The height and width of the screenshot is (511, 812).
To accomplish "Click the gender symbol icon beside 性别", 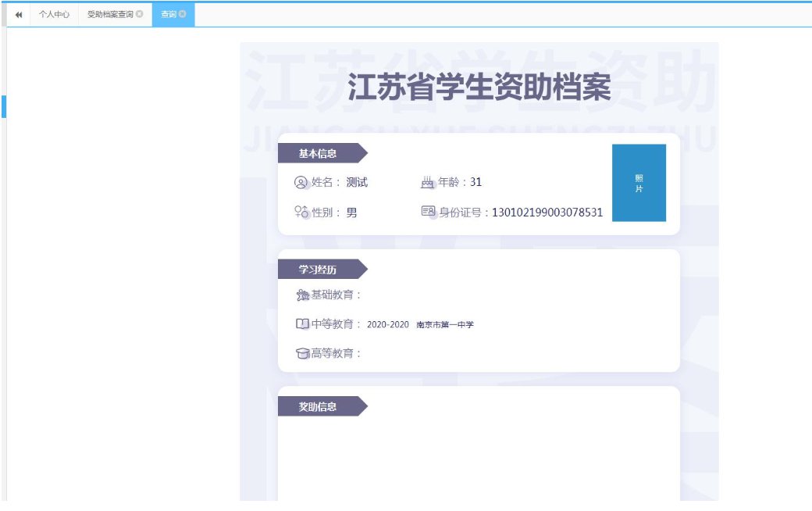I will point(301,212).
